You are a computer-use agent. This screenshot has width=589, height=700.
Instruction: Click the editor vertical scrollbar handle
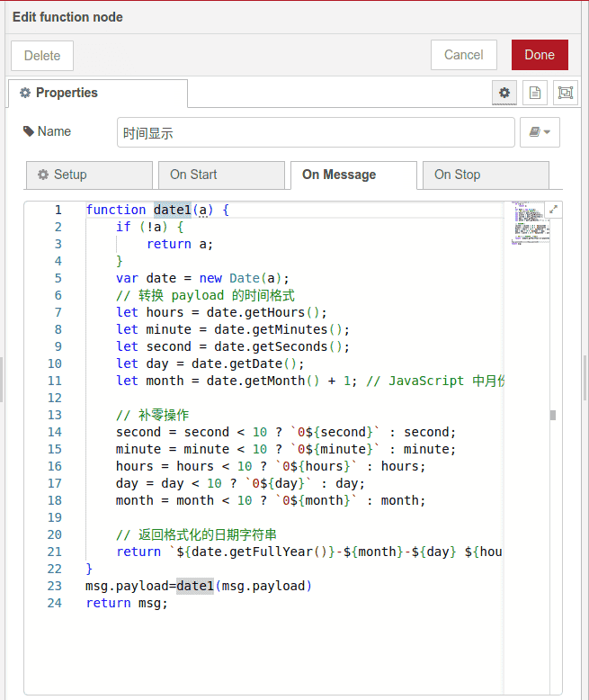coord(553,415)
